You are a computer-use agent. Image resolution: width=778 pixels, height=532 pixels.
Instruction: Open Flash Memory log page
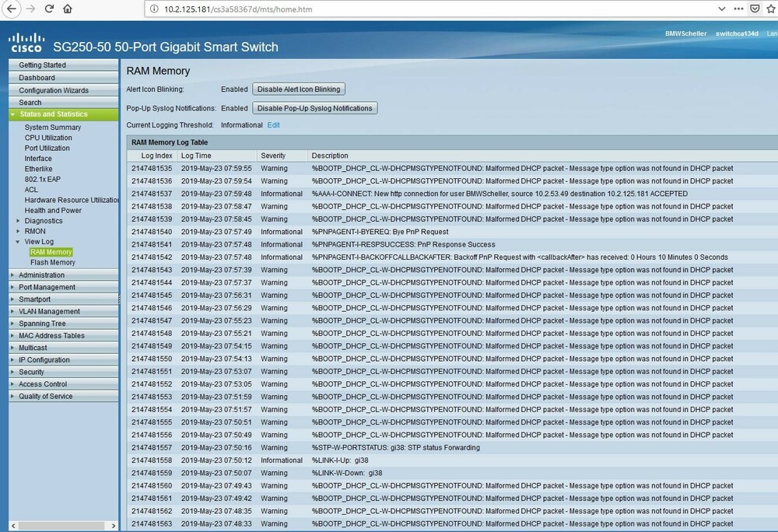[x=52, y=262]
